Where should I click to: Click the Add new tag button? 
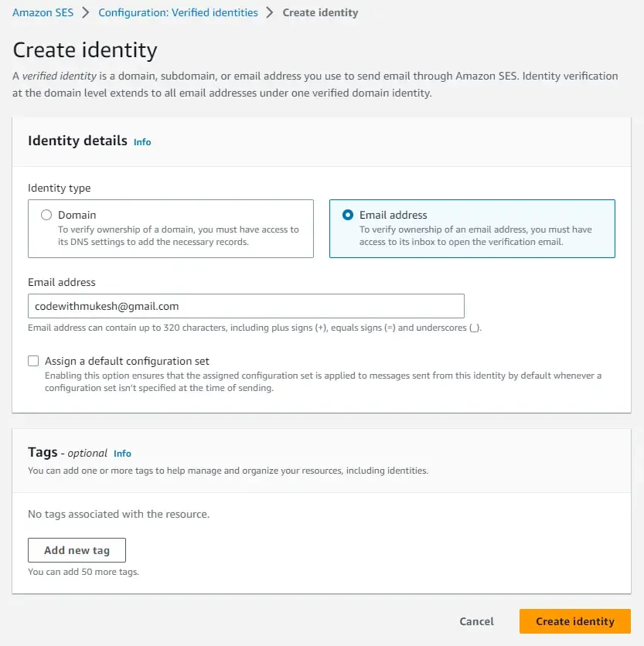click(77, 549)
